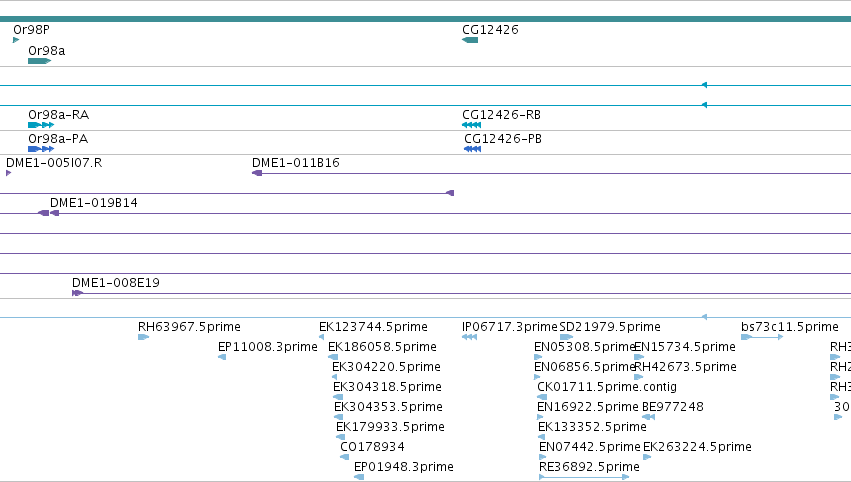Click the EN05308.5prime label
The image size is (851, 482).
pyautogui.click(x=585, y=346)
